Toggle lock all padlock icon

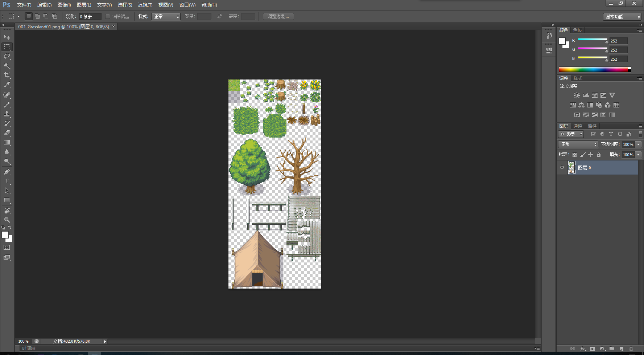[x=599, y=155]
